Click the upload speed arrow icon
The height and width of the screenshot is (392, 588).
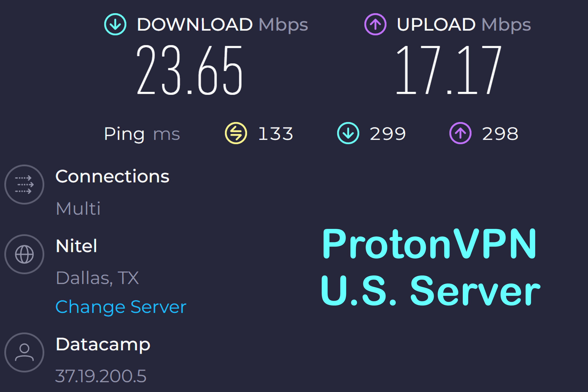click(x=375, y=24)
